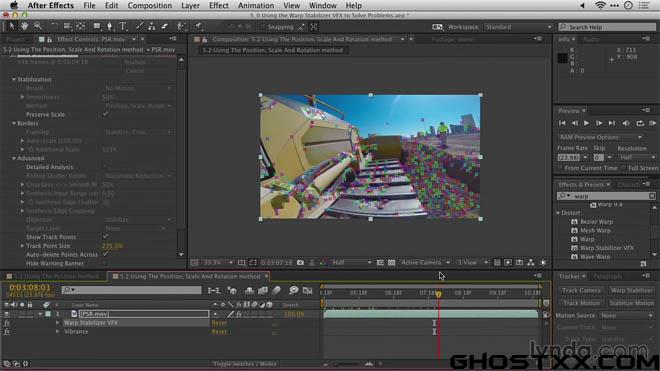Select the Zoom magnifier tool
Screen dimensions: 660x371
coord(38,26)
